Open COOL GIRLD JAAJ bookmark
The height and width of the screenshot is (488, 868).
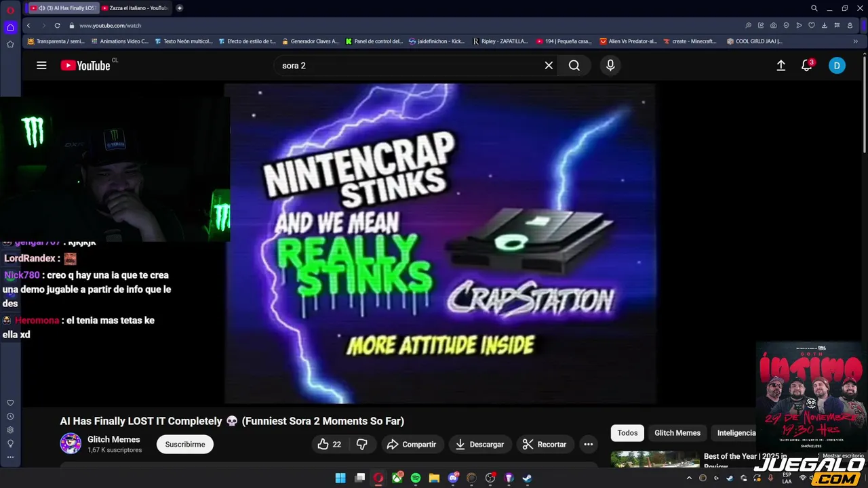(x=754, y=41)
